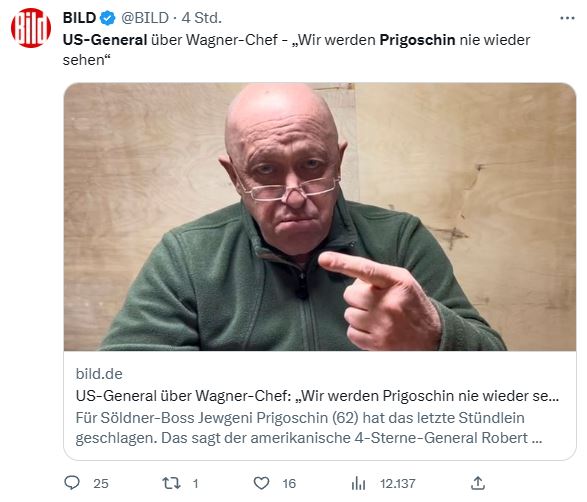Open the @BILD handle link
Viewport: 587px width, 502px height.
145,18
